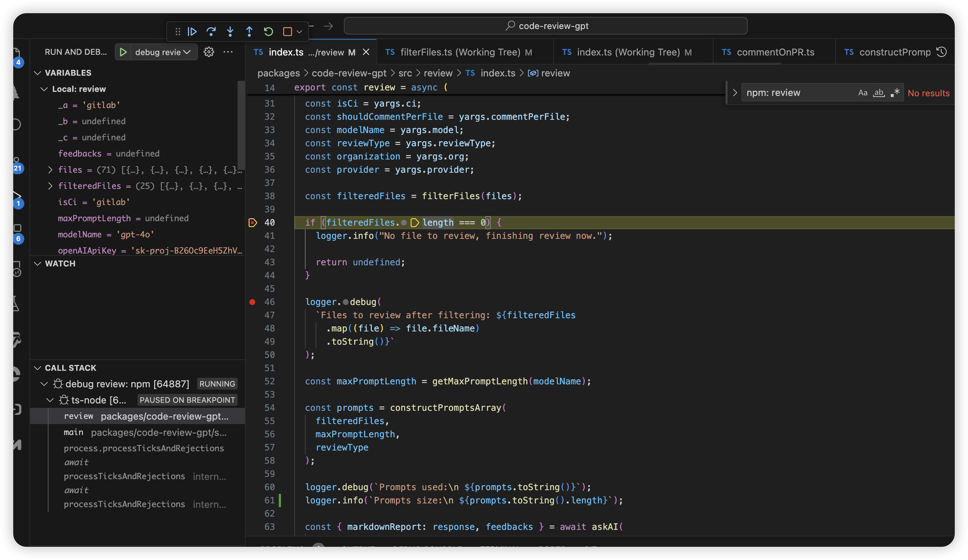Image resolution: width=968 pixels, height=560 pixels.
Task: Expand the files variable array
Action: pos(50,170)
